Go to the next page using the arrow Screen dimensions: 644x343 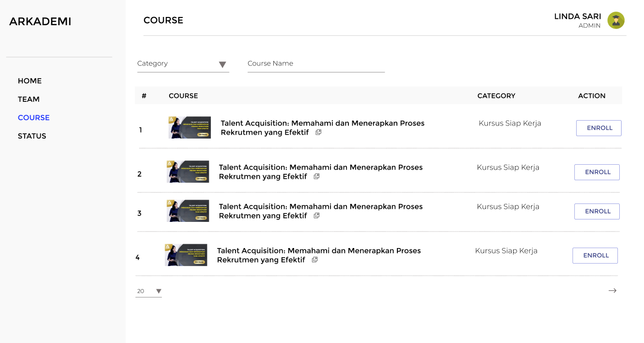pyautogui.click(x=613, y=290)
